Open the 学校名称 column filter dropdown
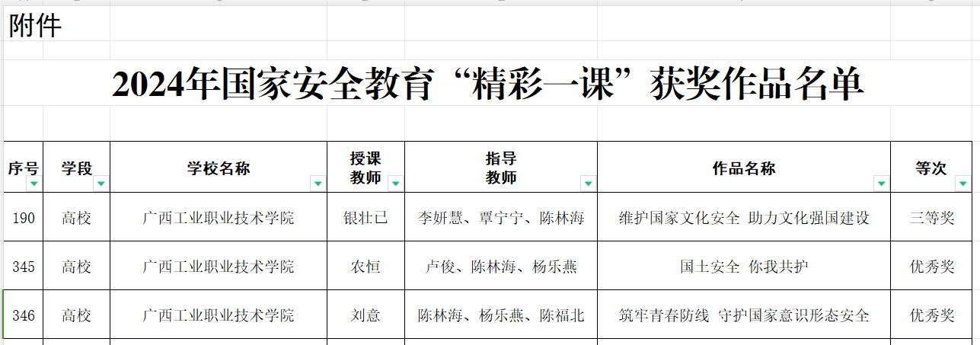This screenshot has width=980, height=345. pos(318,184)
